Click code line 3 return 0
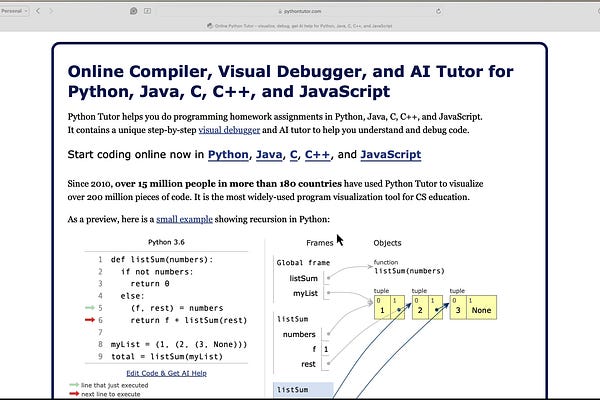 pyautogui.click(x=150, y=284)
